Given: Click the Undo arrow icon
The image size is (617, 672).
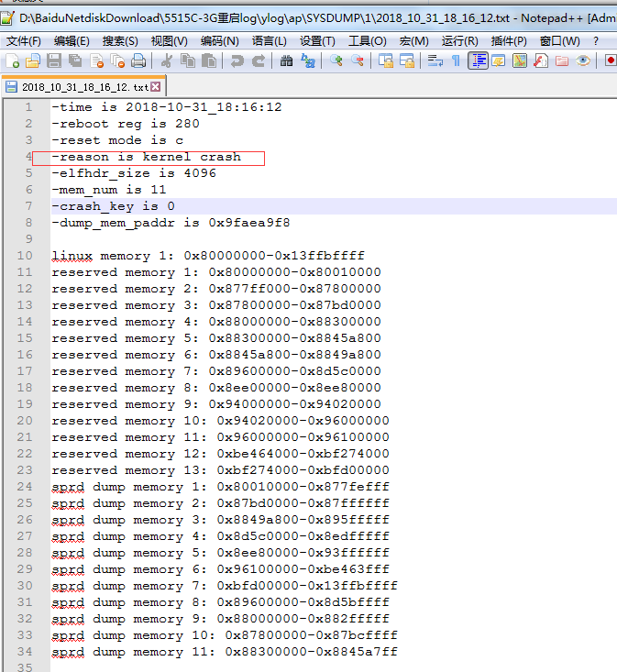Looking at the screenshot, I should [x=237, y=61].
